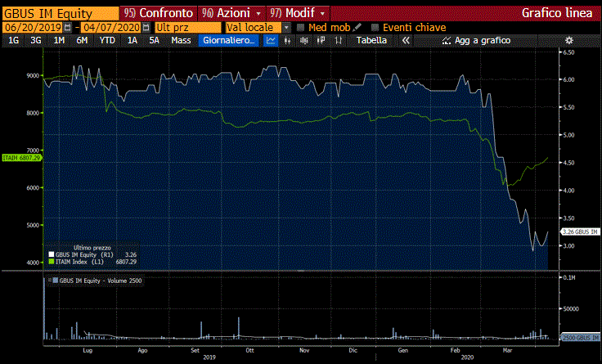Expand the Azioni menu arrow
The height and width of the screenshot is (364, 602).
(x=258, y=13)
